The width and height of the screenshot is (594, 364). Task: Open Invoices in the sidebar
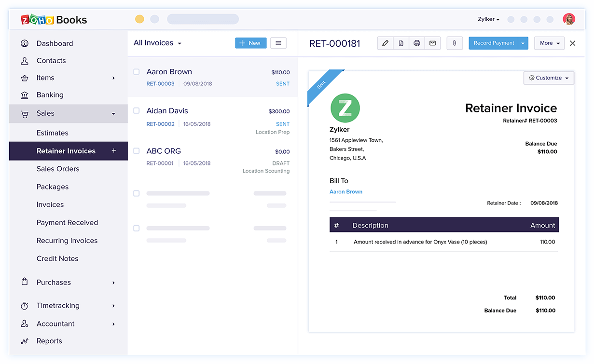click(50, 204)
